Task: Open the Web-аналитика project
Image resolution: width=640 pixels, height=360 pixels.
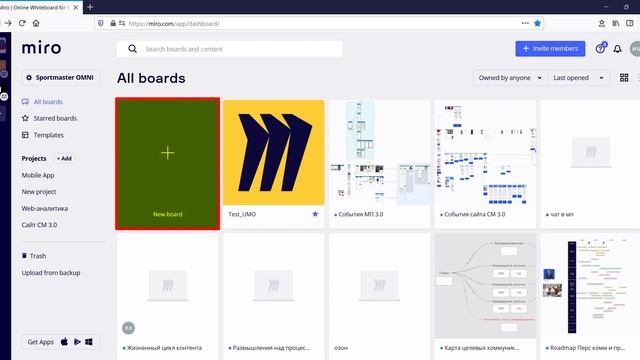Action: coord(45,208)
